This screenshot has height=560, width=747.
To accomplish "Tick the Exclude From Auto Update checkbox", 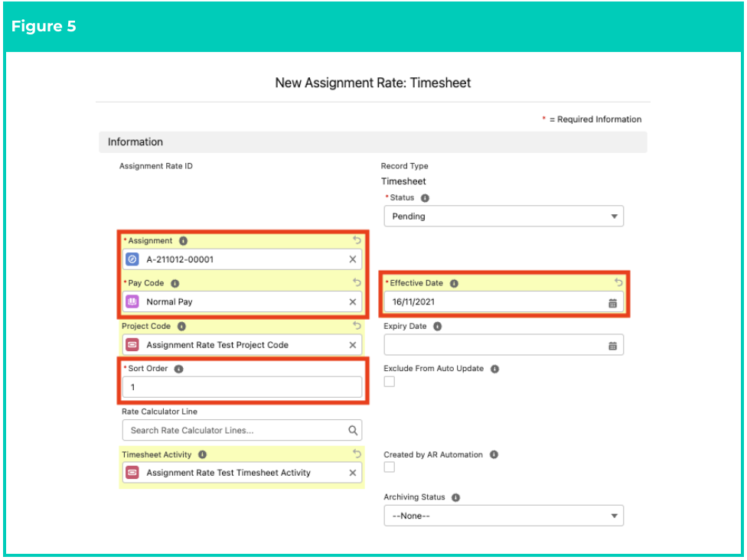I will [x=390, y=382].
